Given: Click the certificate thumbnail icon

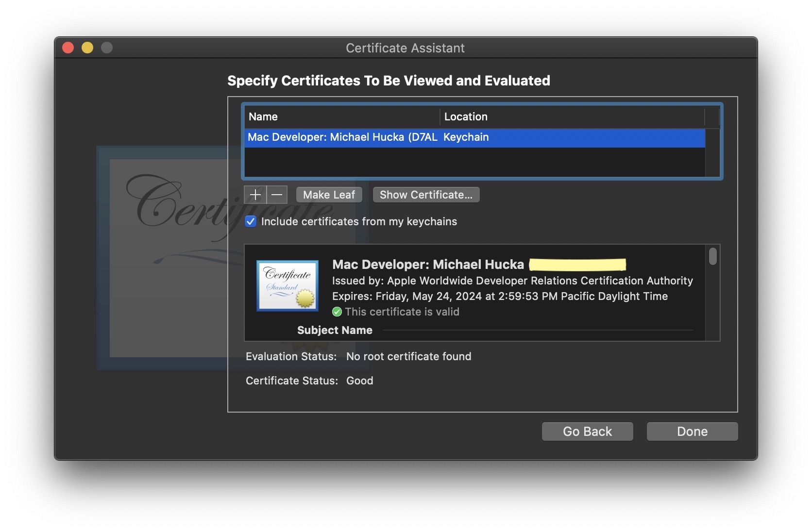Looking at the screenshot, I should (x=288, y=285).
